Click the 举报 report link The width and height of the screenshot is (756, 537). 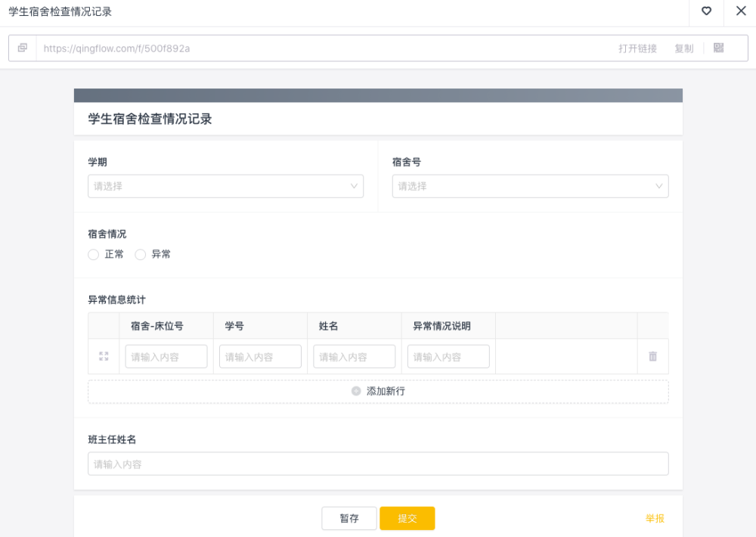(655, 518)
